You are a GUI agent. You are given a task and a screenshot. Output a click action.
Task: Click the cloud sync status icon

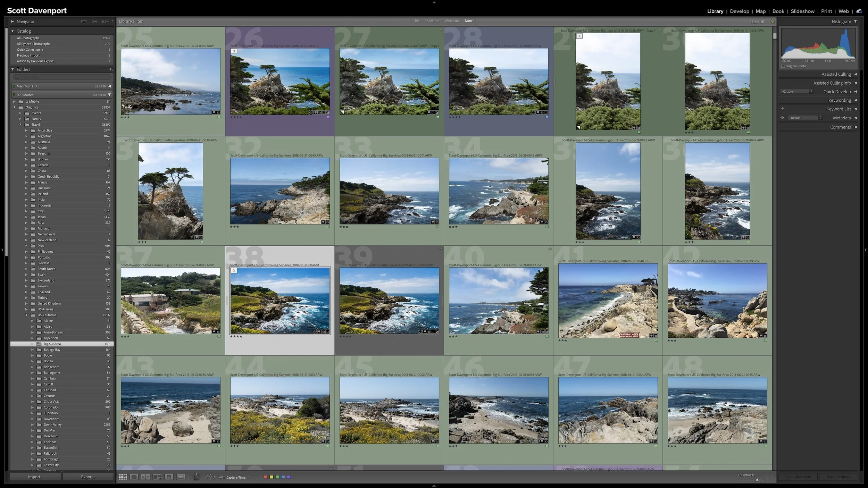(859, 11)
